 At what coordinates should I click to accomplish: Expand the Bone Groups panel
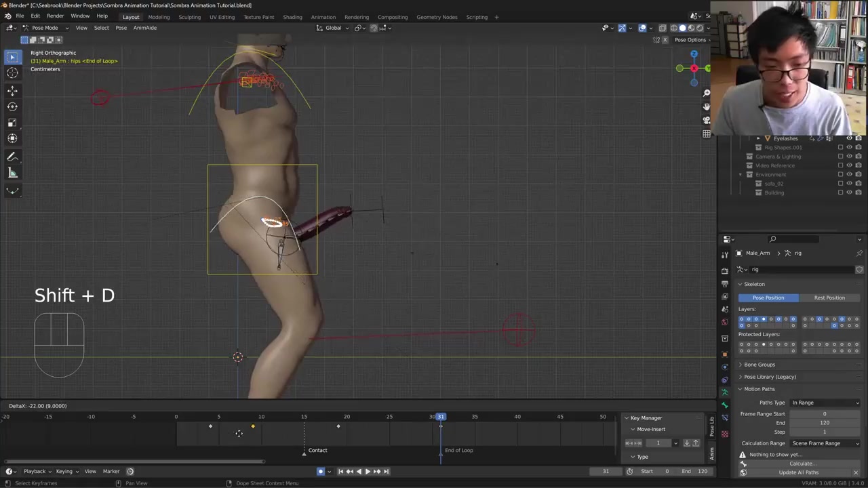pos(759,365)
